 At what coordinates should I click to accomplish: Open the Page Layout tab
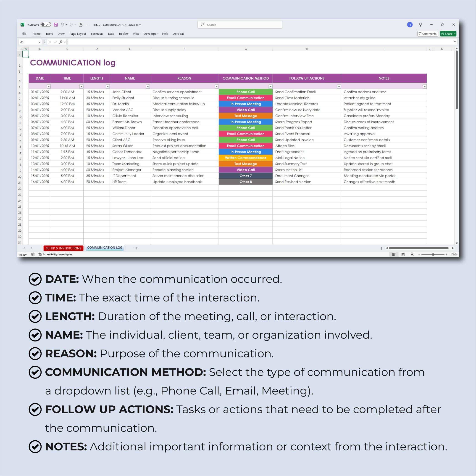tap(78, 34)
